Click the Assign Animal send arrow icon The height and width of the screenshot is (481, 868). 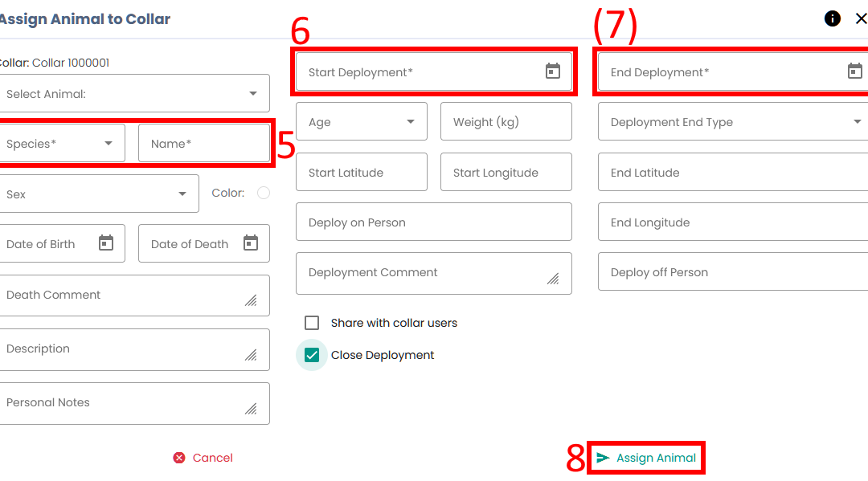pos(603,458)
